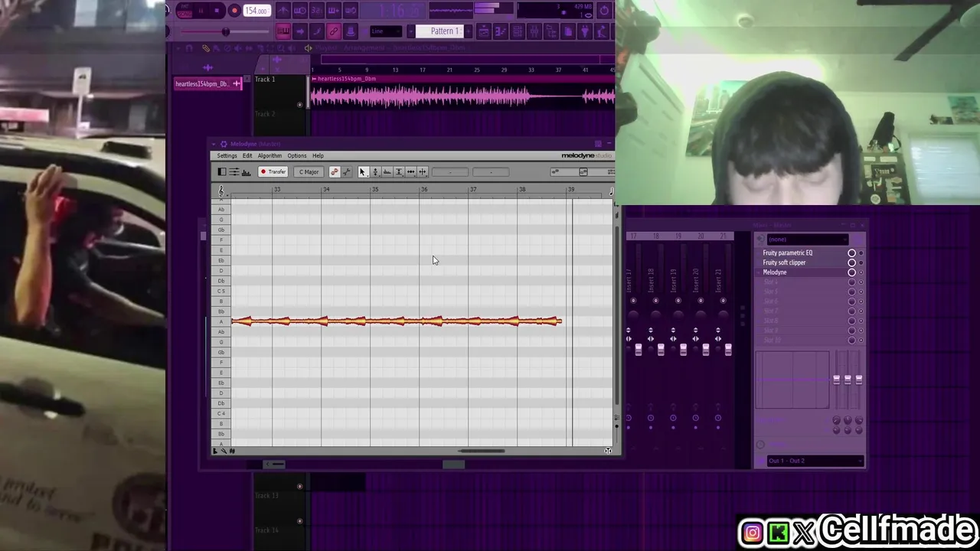Open Melodyne Edit menu

pos(247,156)
